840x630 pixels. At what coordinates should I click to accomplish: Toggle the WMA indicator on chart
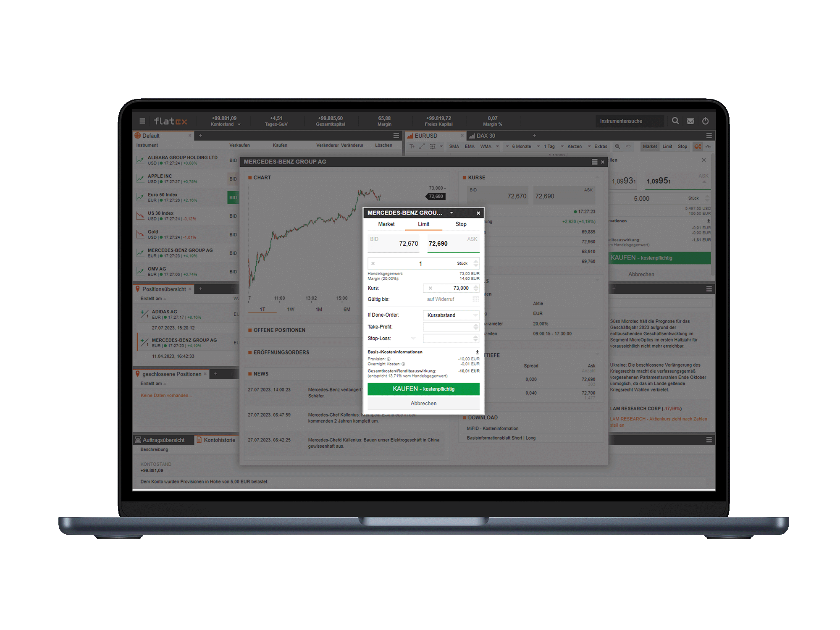click(x=486, y=147)
